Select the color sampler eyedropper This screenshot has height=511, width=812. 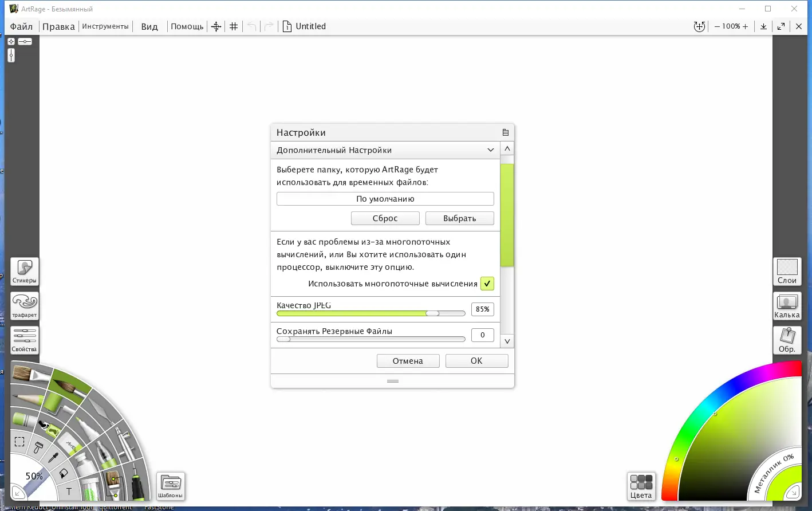pyautogui.click(x=53, y=458)
